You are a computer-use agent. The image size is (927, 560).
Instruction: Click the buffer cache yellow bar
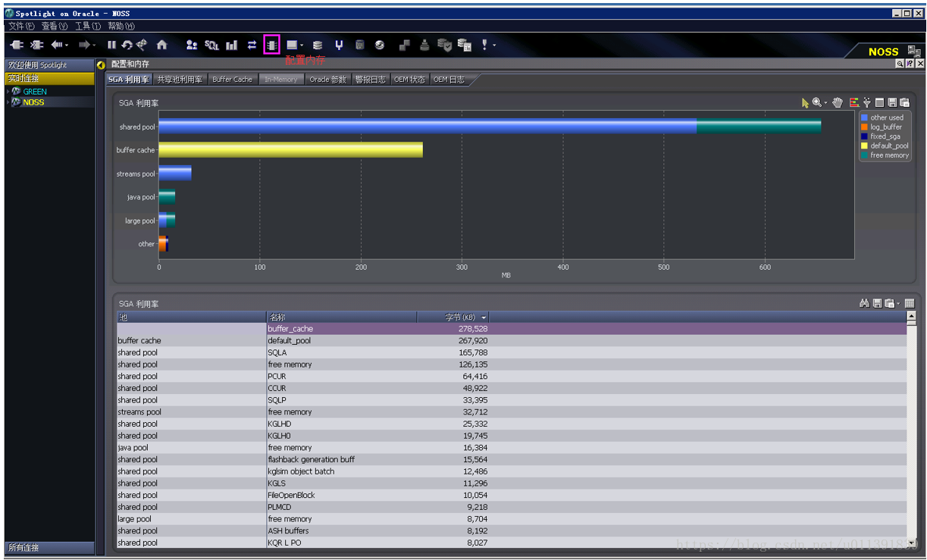pyautogui.click(x=290, y=150)
